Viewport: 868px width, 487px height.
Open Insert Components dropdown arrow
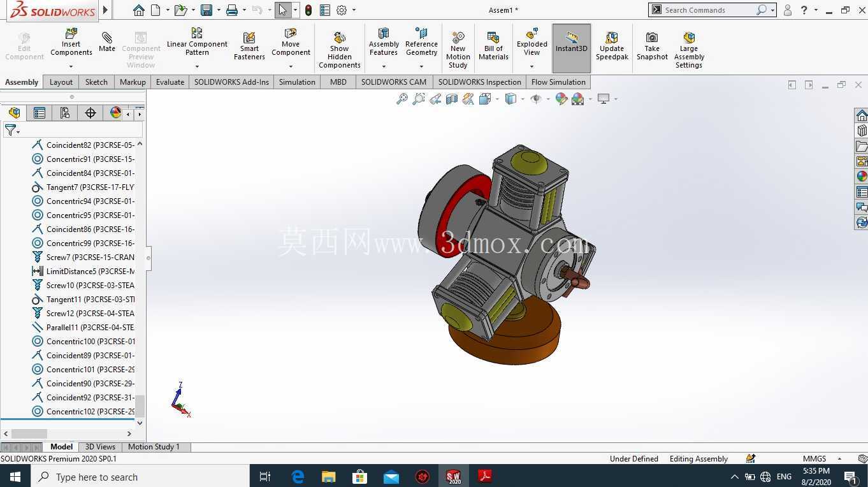(x=71, y=66)
